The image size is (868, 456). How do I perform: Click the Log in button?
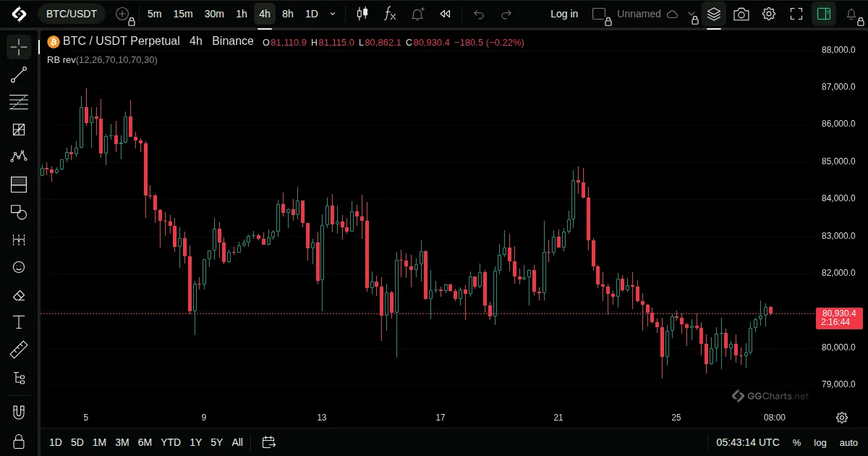pyautogui.click(x=564, y=14)
